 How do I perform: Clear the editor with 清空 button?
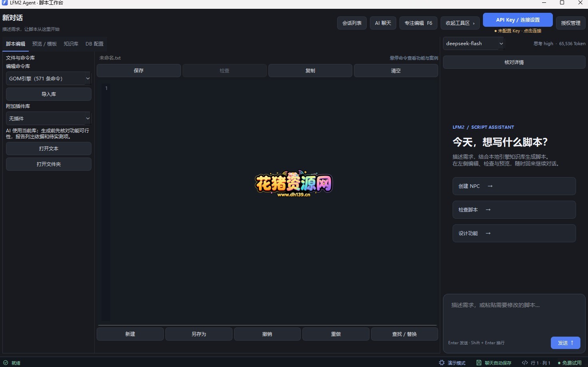pyautogui.click(x=396, y=71)
